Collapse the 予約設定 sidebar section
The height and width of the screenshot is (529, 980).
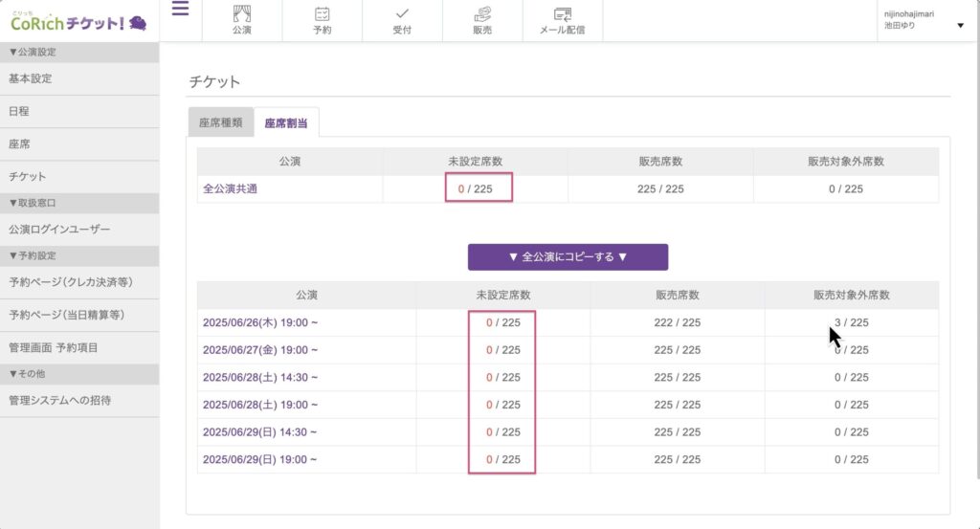tap(34, 255)
